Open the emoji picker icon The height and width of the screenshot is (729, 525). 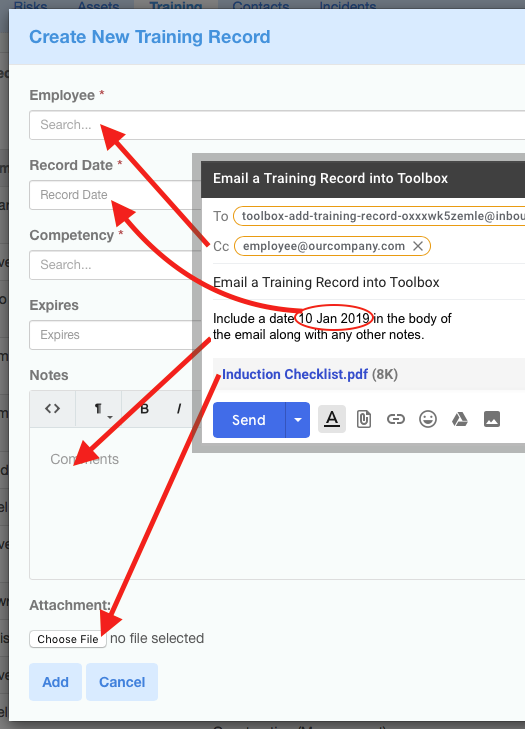tap(428, 419)
